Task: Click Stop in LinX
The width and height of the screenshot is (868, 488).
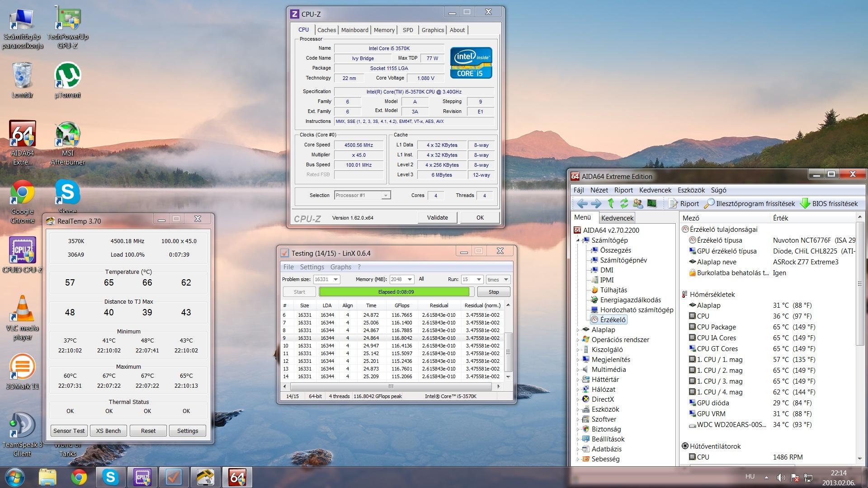Action: pyautogui.click(x=494, y=292)
